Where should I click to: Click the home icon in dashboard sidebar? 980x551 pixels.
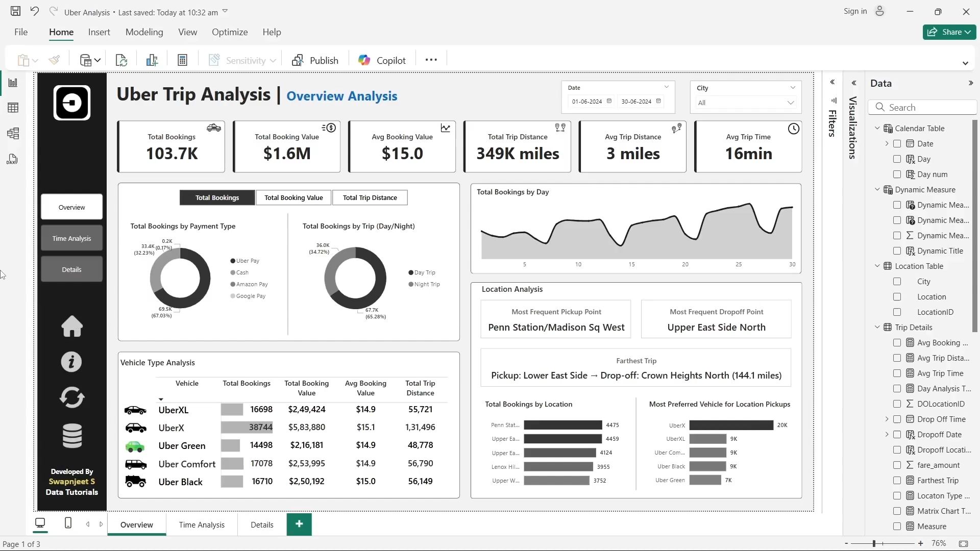tap(72, 327)
